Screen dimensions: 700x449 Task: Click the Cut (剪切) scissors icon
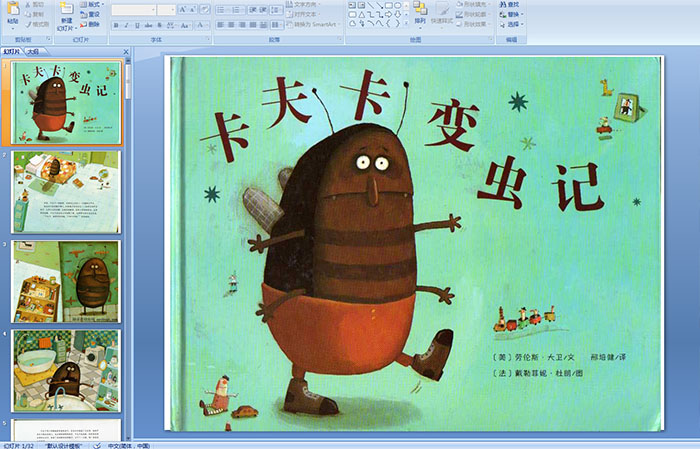[28, 5]
